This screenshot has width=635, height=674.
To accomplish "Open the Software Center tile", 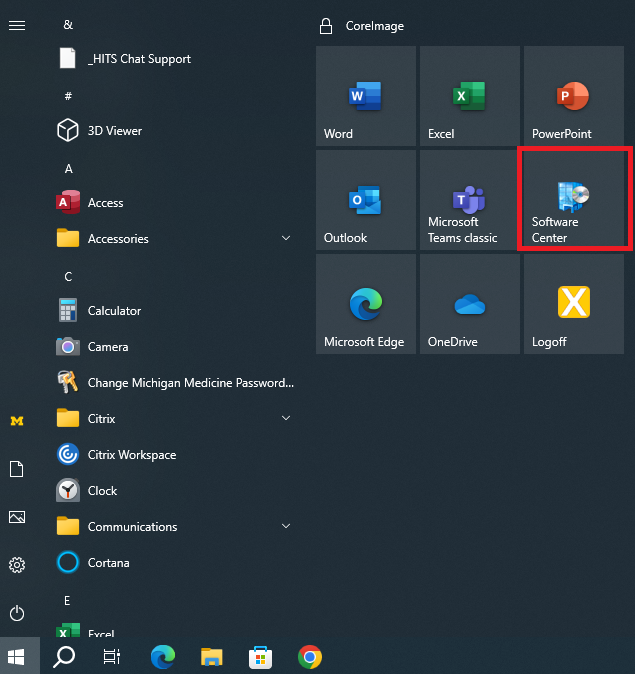I will (573, 199).
